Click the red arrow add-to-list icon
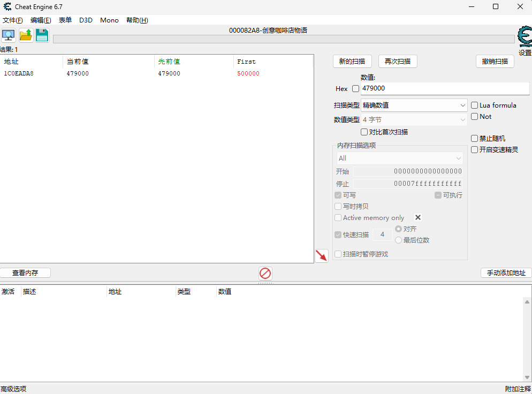Image resolution: width=532 pixels, height=394 pixels. click(321, 255)
